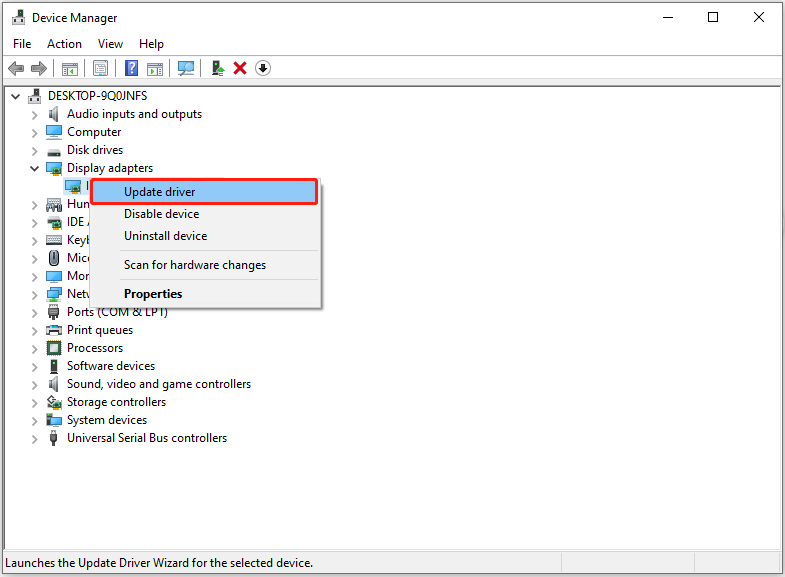Screen dimensions: 785x577
Task: Click the Help question mark toolbar icon
Action: pyautogui.click(x=131, y=68)
